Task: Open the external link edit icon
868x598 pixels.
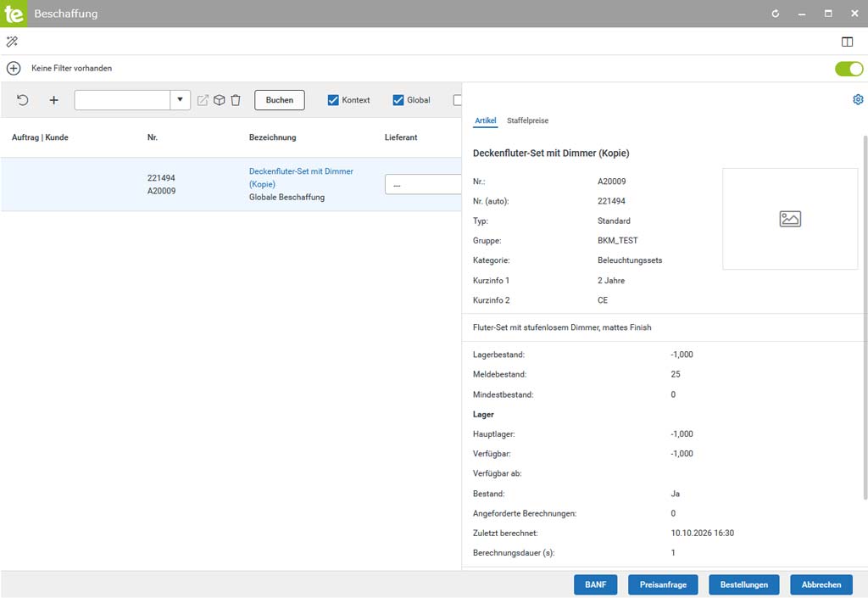Action: tap(203, 100)
